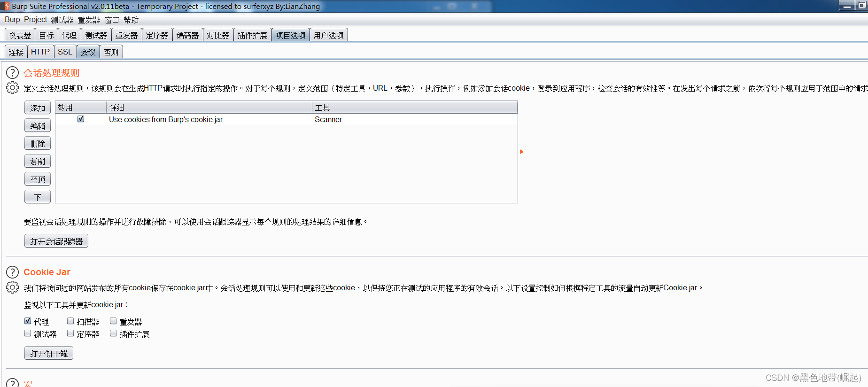Toggle the cookie jar rule enabled checkbox
Image resolution: width=868 pixels, height=387 pixels.
81,119
